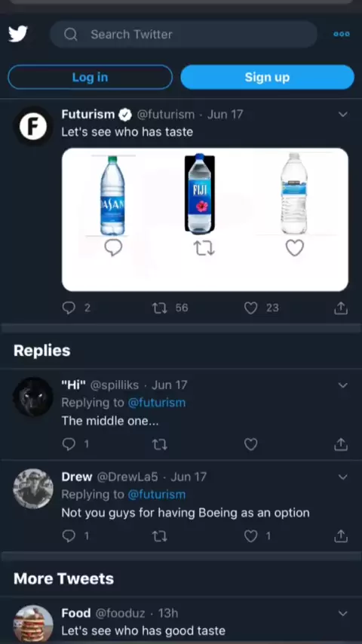Viewport: 362px width, 644px height.
Task: Share the Futurism tweet
Action: (341, 308)
